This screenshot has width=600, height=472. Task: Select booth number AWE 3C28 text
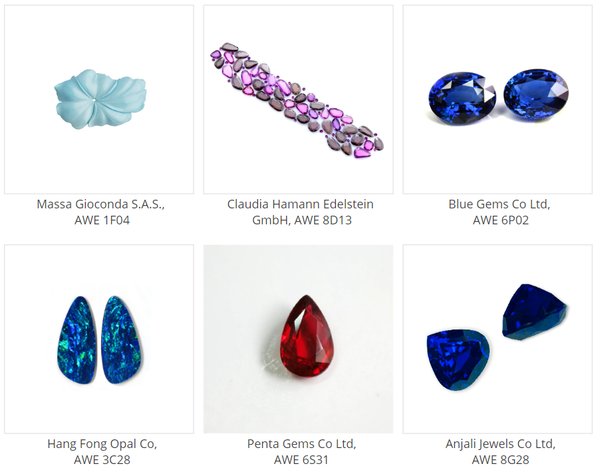pyautogui.click(x=102, y=459)
